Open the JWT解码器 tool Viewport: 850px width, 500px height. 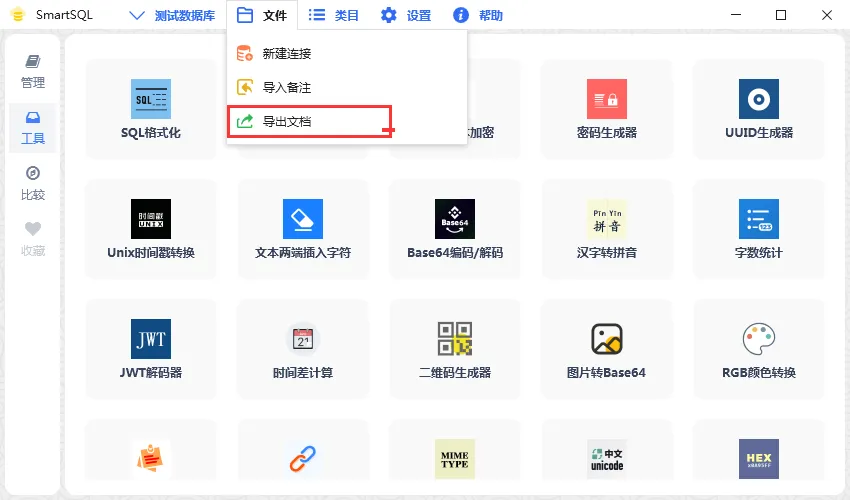pos(151,349)
